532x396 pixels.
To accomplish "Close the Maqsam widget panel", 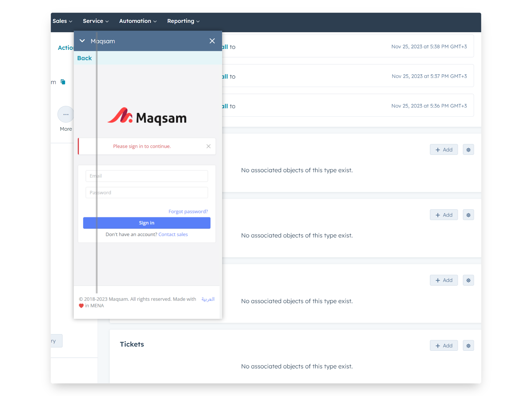I will coord(212,41).
